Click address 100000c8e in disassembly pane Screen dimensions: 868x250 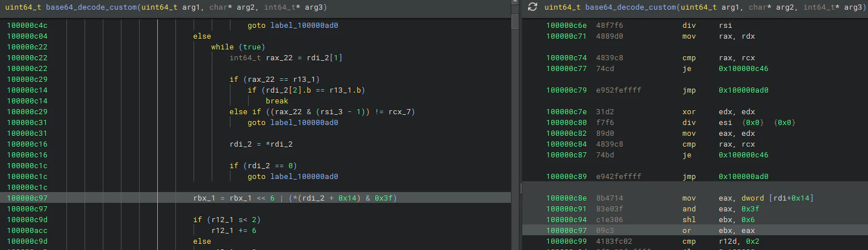[566, 198]
